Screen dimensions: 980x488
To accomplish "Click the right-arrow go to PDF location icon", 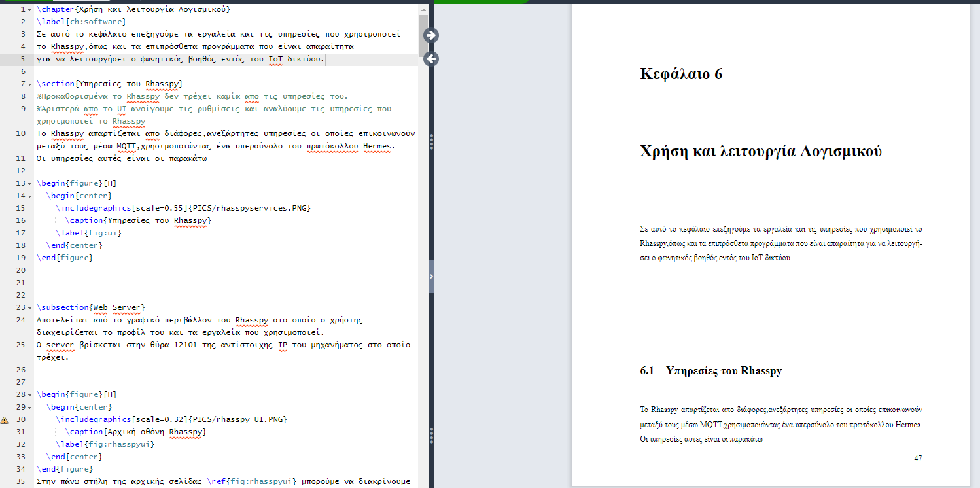I will 430,35.
